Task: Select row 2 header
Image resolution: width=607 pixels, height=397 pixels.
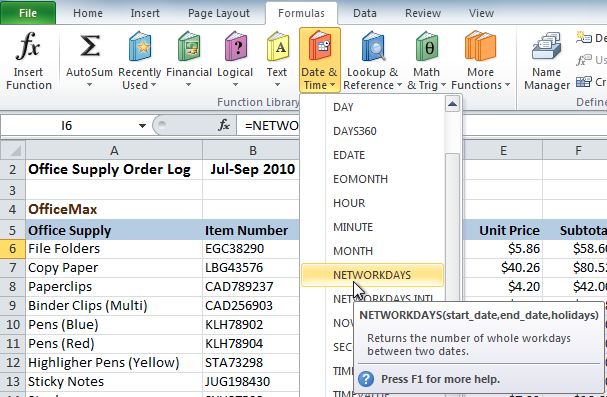Action: point(13,169)
